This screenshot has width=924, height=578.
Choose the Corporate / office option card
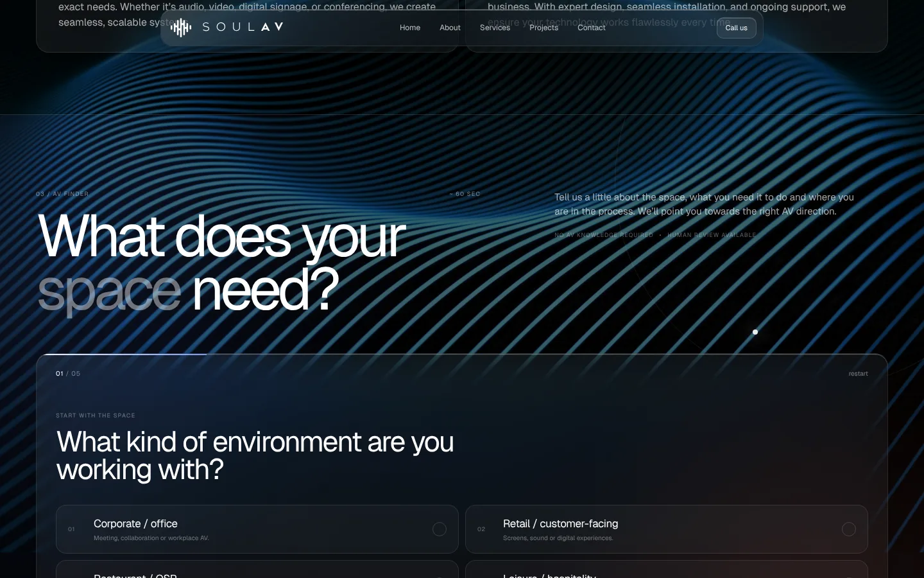click(x=257, y=529)
